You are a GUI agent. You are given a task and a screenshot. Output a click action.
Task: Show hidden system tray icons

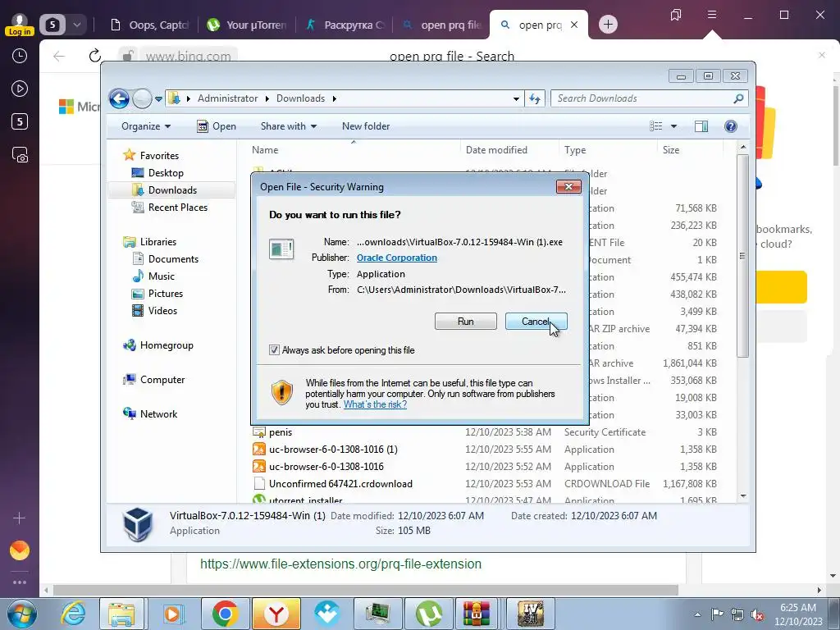point(697,615)
